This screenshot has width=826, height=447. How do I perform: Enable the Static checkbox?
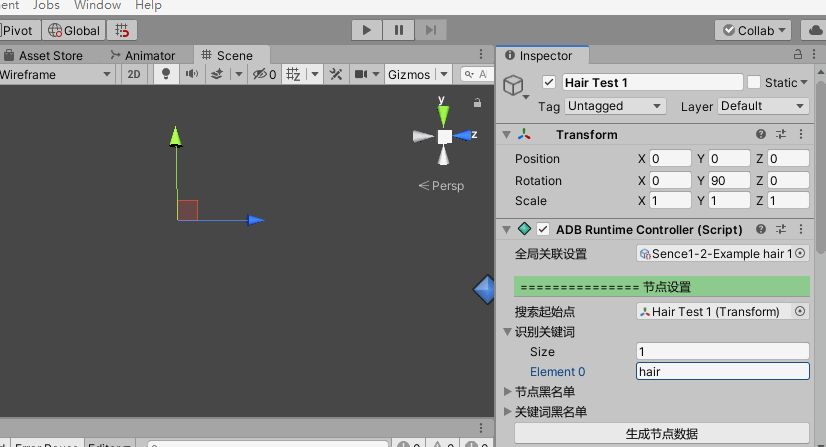(754, 82)
